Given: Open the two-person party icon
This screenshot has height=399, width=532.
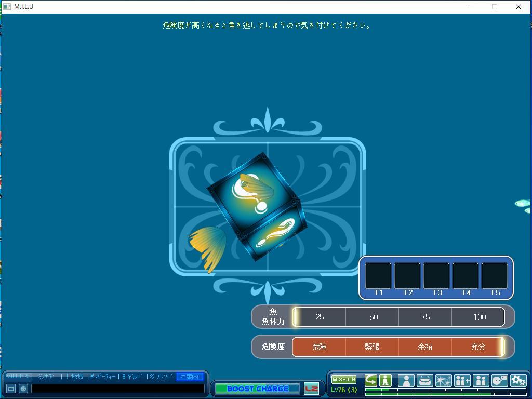Looking at the screenshot, I should (481, 381).
